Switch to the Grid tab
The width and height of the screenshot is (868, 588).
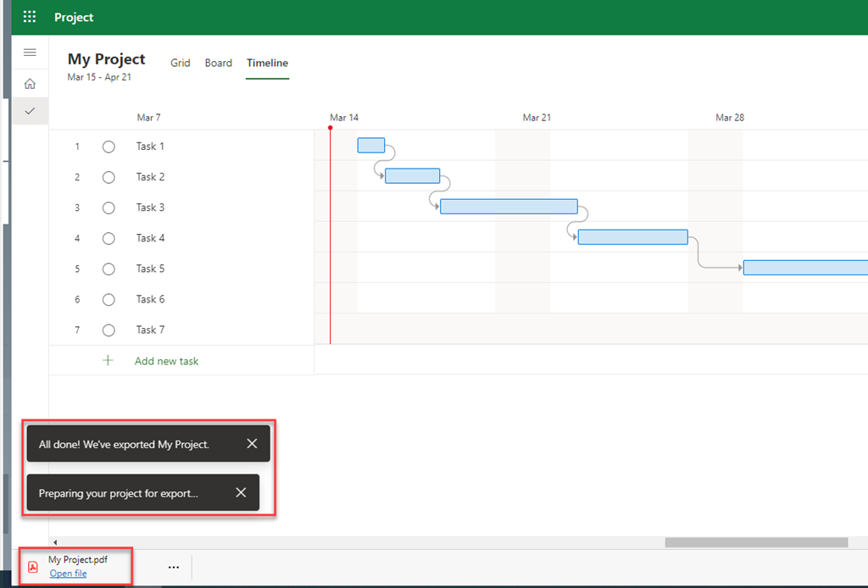pos(181,63)
